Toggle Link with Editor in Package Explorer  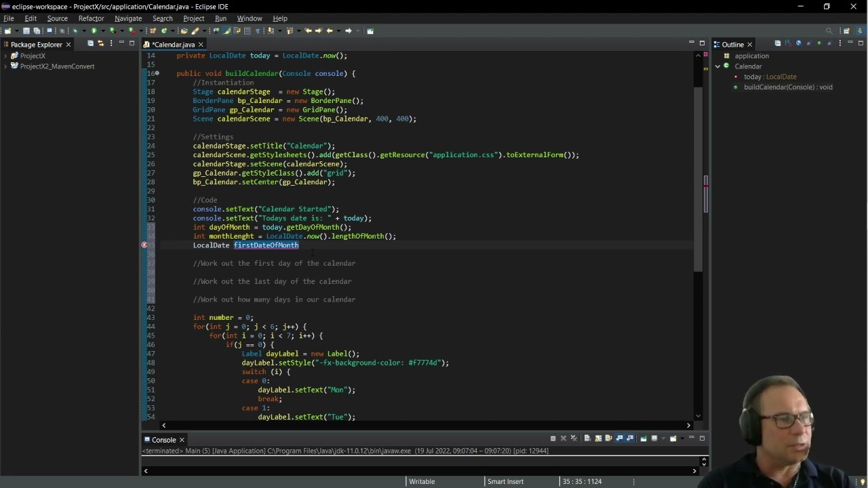click(100, 43)
